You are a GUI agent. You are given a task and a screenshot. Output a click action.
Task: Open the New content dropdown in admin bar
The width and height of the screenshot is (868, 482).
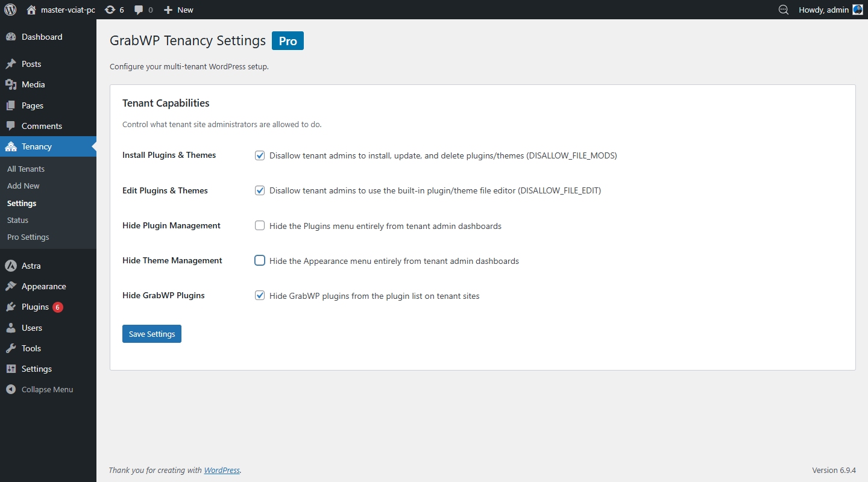tap(178, 10)
